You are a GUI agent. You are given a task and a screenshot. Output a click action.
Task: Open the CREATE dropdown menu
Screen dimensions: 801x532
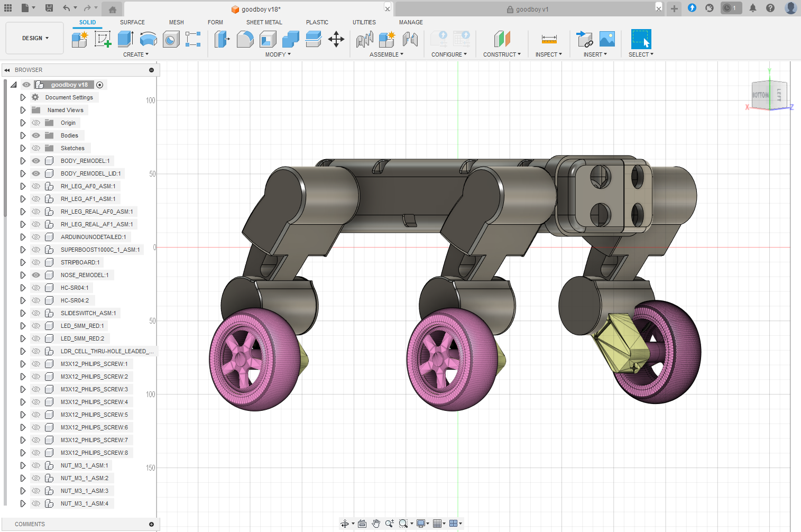pos(136,54)
